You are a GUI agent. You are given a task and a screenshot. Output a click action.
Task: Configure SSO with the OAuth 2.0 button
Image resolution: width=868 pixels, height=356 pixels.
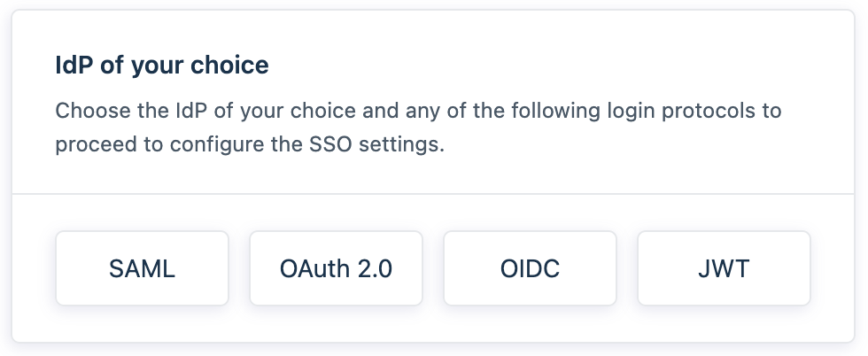click(336, 268)
